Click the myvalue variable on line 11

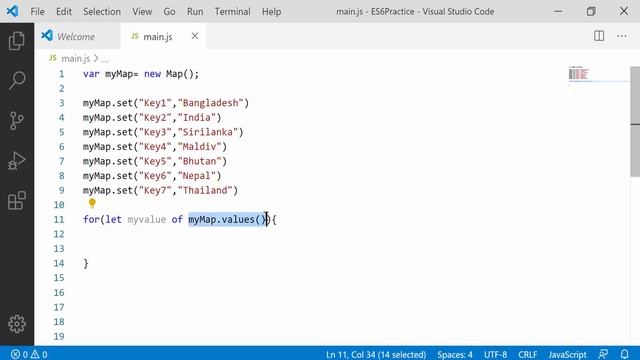coord(147,220)
